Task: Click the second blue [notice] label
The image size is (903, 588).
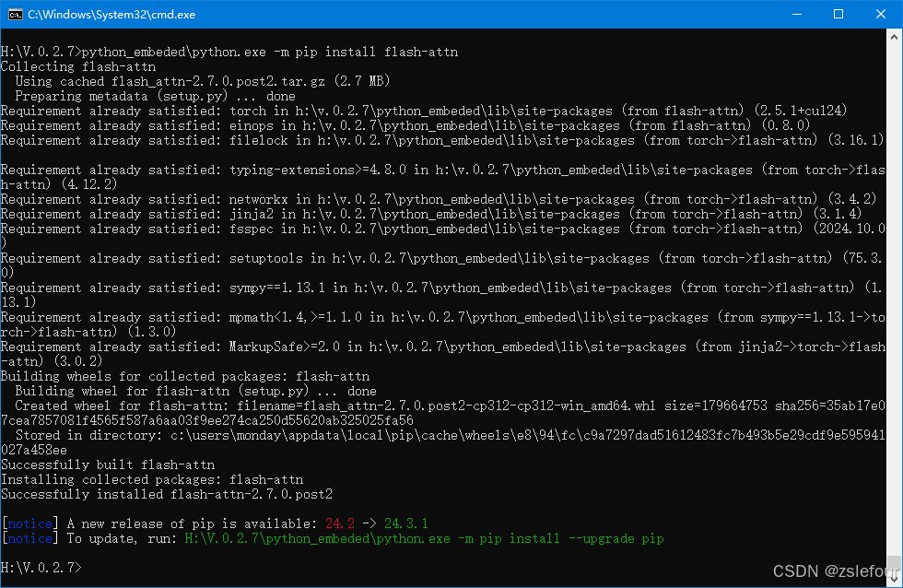Action: [29, 538]
